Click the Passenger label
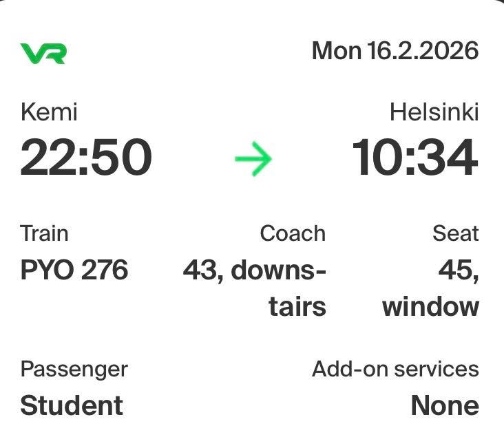The width and height of the screenshot is (504, 437). [74, 369]
